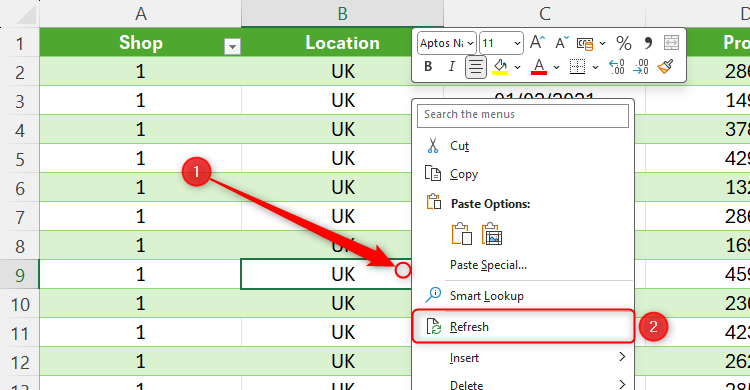Select cell B12 containing UK

click(x=342, y=361)
